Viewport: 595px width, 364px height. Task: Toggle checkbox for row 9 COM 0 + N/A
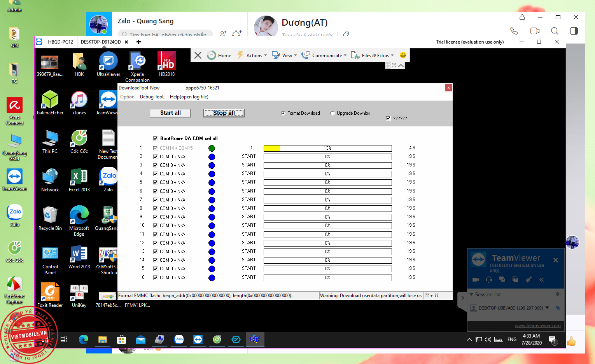(155, 217)
